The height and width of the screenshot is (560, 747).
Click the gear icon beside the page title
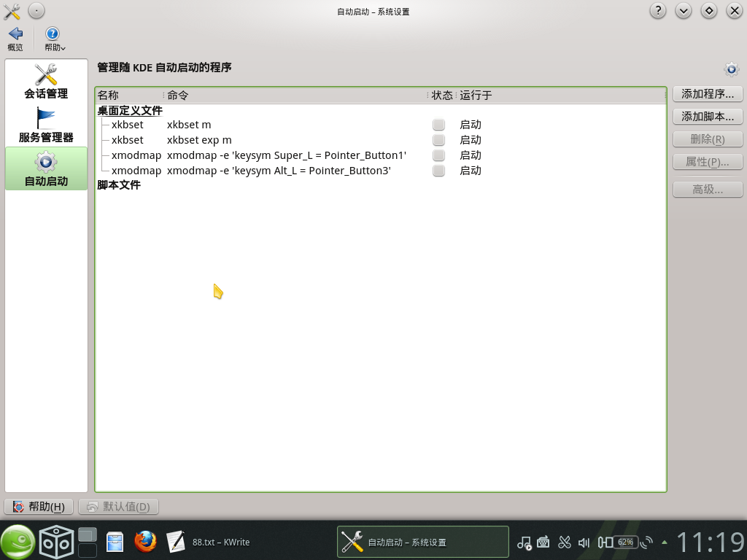click(x=731, y=69)
